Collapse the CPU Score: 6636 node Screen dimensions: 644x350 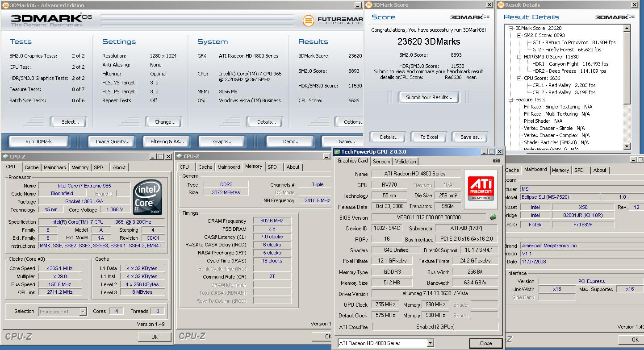(x=519, y=78)
